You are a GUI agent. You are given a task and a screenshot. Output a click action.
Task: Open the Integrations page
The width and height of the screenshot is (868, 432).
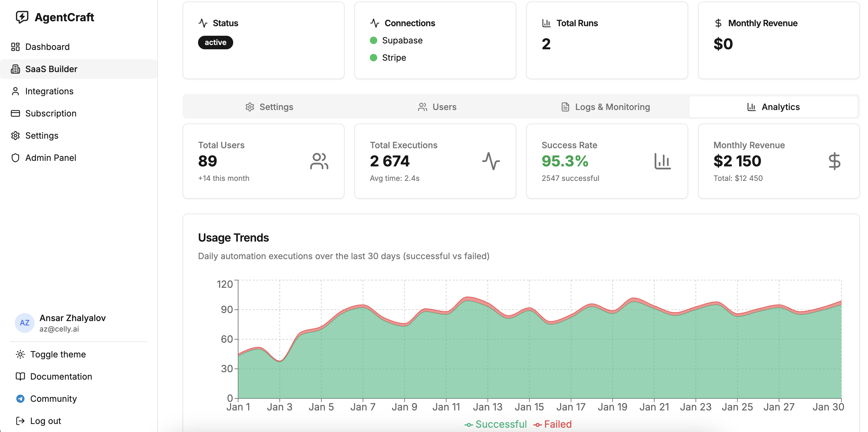click(x=49, y=91)
